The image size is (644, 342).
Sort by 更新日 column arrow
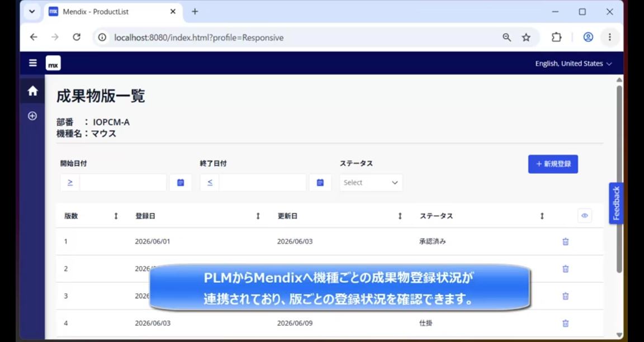pos(400,216)
